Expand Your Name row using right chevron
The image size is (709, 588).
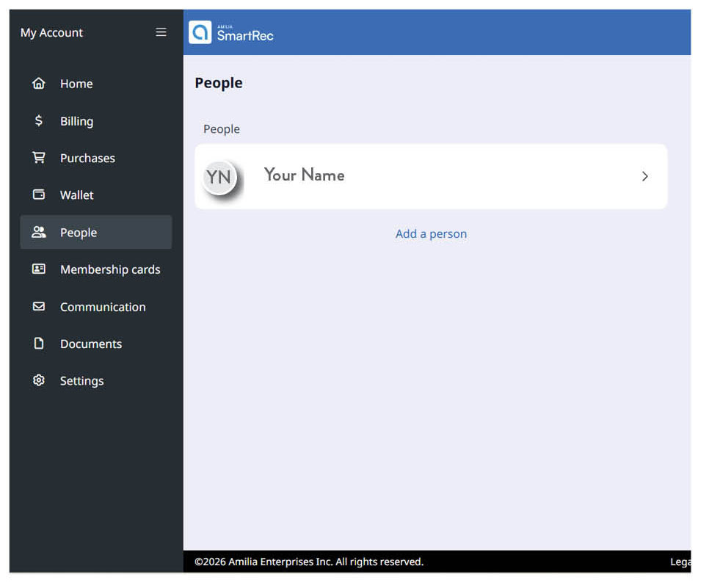644,177
